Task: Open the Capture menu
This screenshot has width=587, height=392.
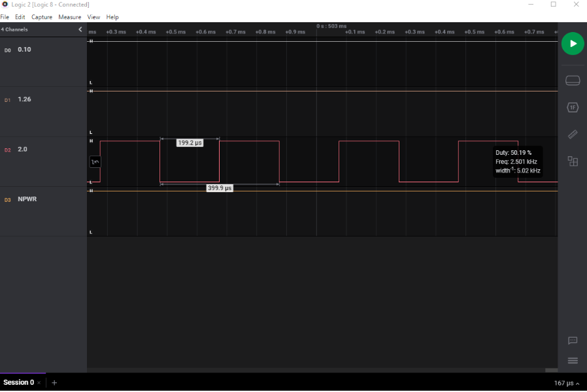Action: coord(42,17)
